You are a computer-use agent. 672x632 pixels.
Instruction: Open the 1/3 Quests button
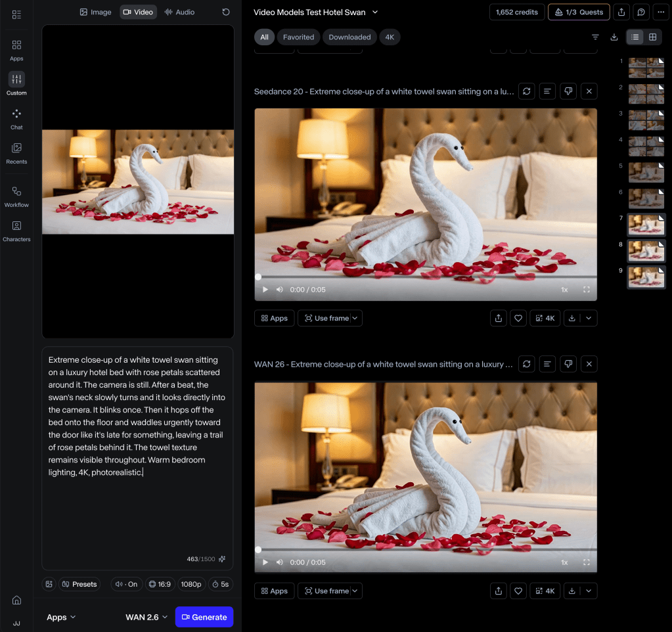(579, 12)
